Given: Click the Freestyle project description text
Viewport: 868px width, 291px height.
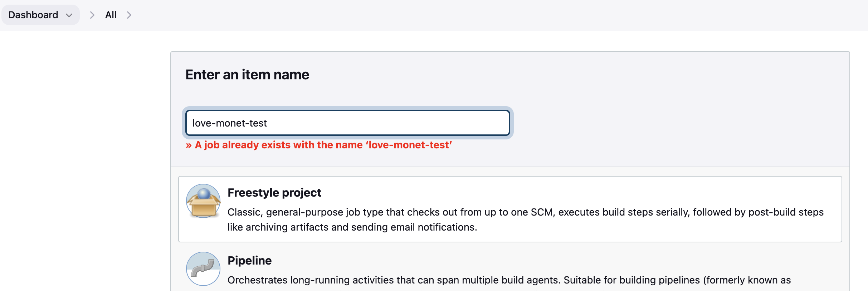Looking at the screenshot, I should tap(526, 220).
